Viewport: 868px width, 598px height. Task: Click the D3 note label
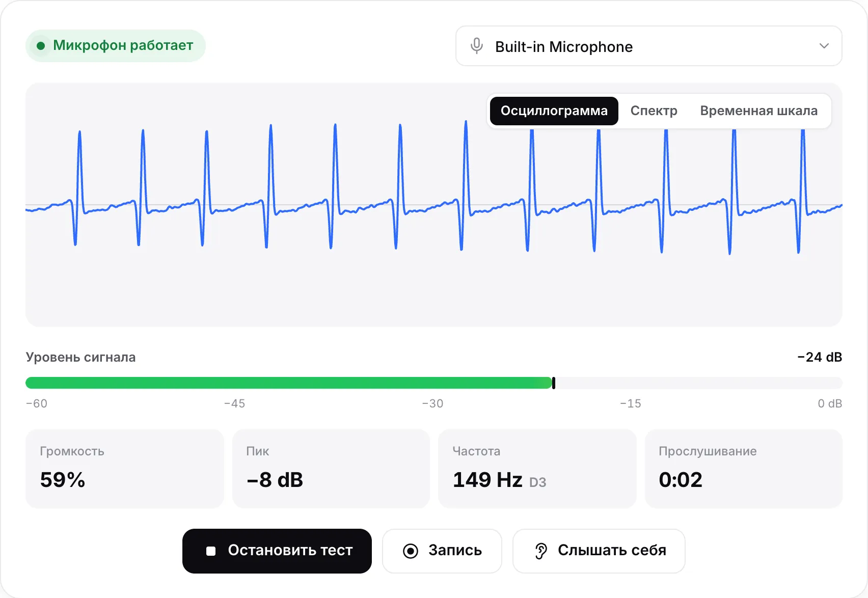point(538,482)
